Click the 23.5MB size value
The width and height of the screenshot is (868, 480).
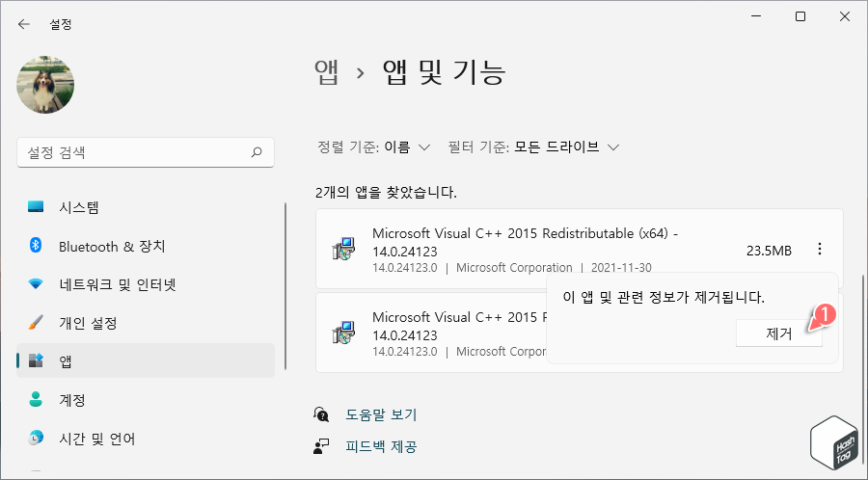click(769, 251)
